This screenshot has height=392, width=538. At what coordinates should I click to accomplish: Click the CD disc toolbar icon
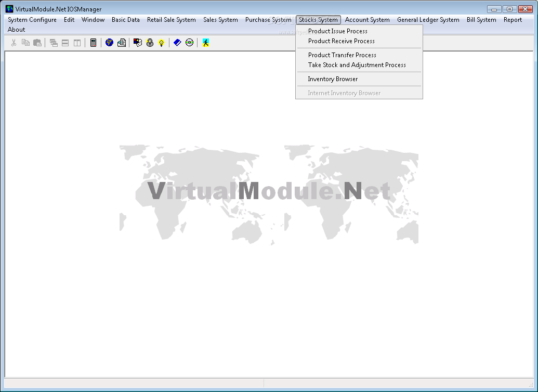(x=189, y=43)
